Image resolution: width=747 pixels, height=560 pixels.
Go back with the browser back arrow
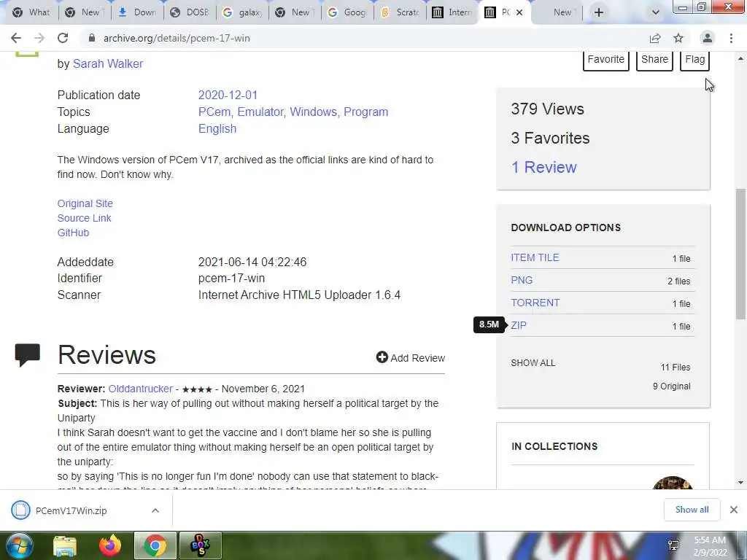pyautogui.click(x=16, y=38)
